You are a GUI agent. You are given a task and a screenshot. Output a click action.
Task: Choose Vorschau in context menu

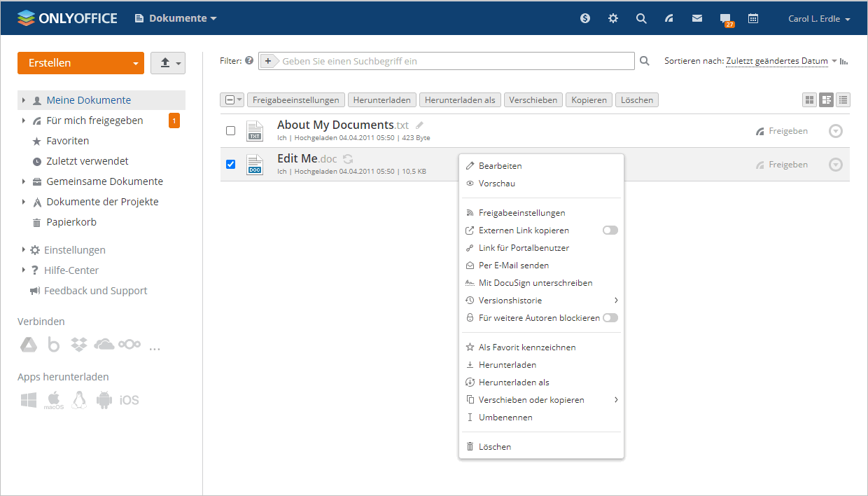(x=541, y=184)
